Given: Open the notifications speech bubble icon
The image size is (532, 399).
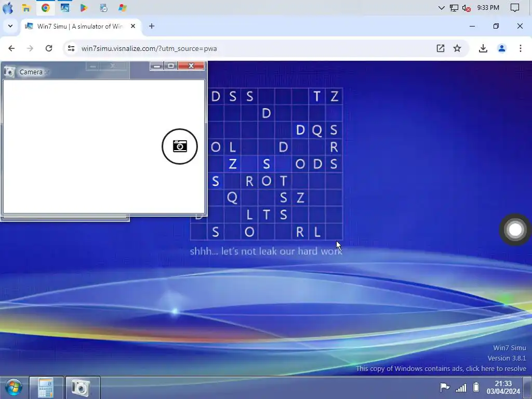Looking at the screenshot, I should (515, 8).
